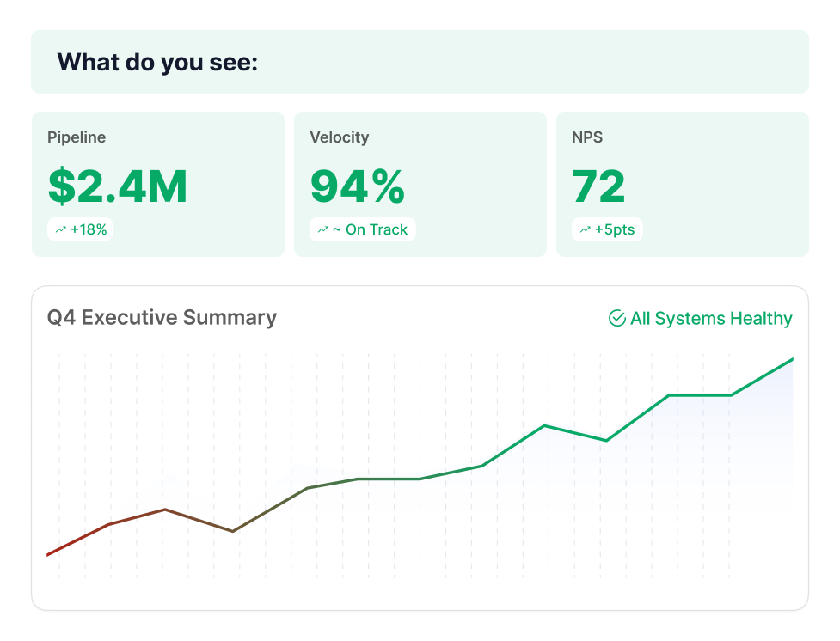
Task: Toggle the All Systems Healthy status indicator
Action: 700,318
